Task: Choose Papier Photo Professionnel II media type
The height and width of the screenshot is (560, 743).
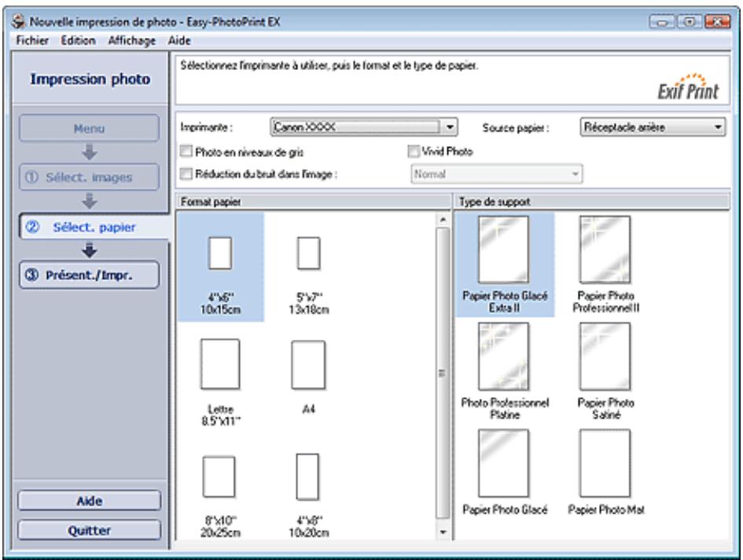Action: click(x=605, y=264)
